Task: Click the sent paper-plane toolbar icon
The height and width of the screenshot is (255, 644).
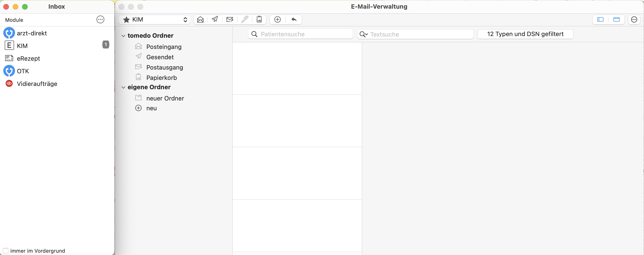Action: tap(215, 19)
